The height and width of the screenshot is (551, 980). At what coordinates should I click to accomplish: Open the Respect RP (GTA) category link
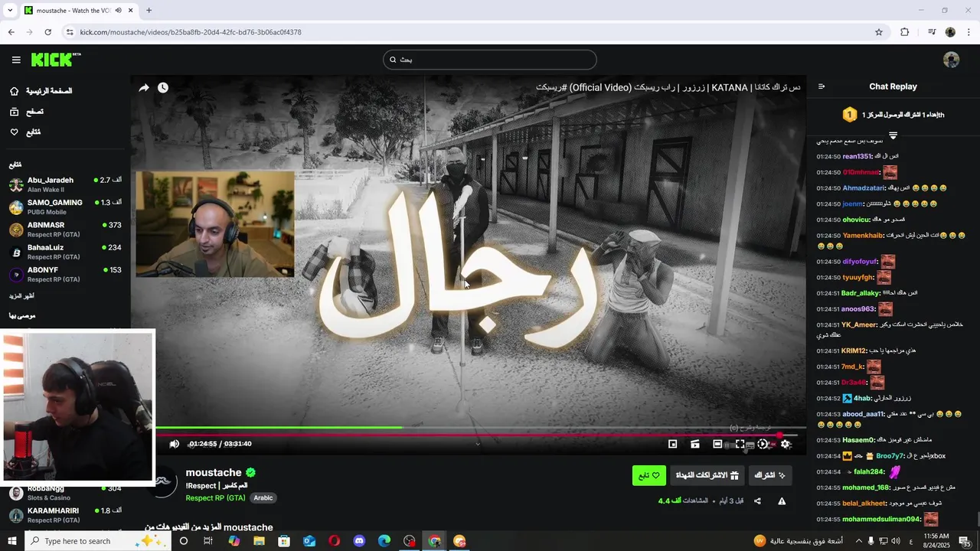click(x=215, y=498)
